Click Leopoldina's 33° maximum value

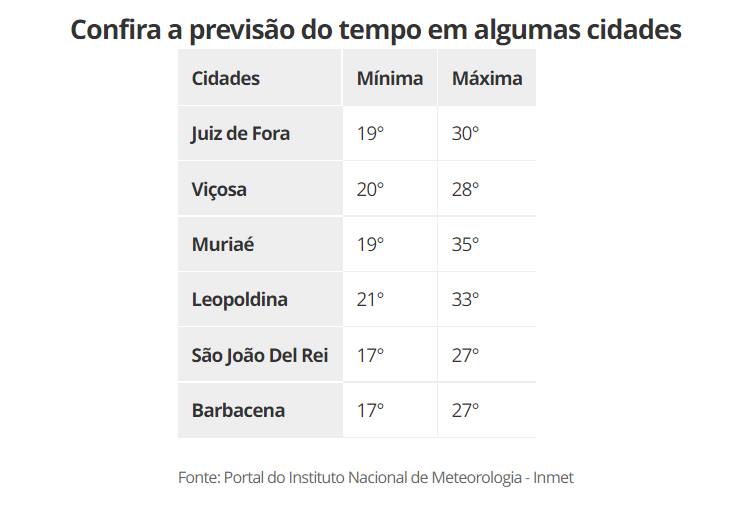(x=465, y=299)
